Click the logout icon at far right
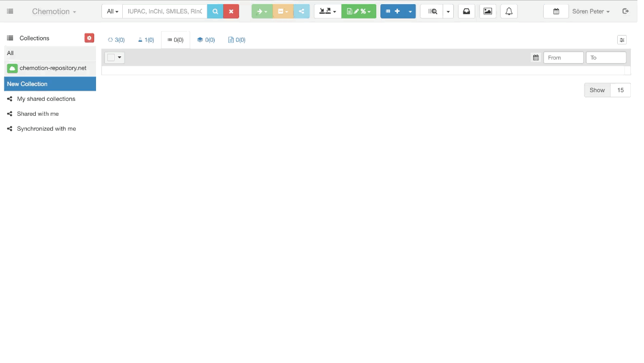The width and height of the screenshot is (644, 363). pos(626,11)
